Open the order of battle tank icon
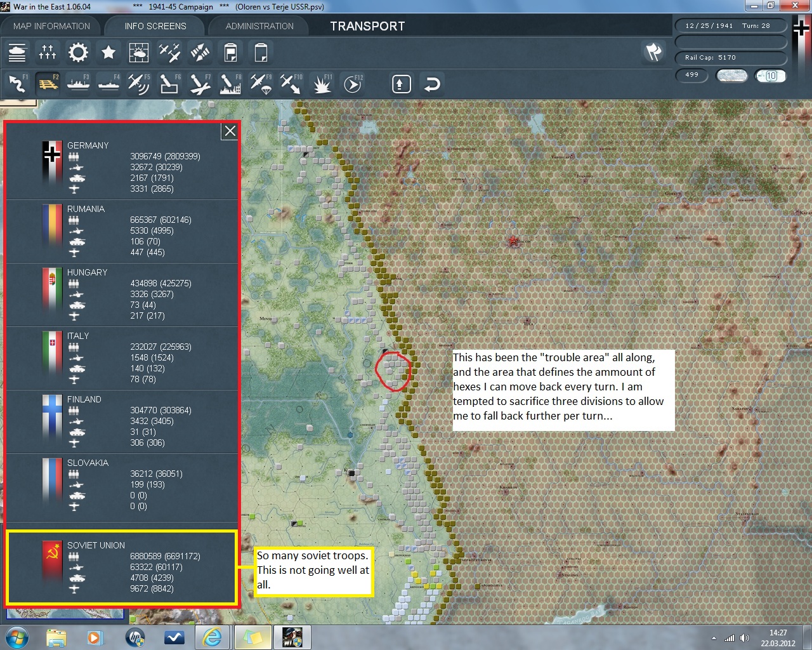The height and width of the screenshot is (650, 812). pyautogui.click(x=17, y=52)
